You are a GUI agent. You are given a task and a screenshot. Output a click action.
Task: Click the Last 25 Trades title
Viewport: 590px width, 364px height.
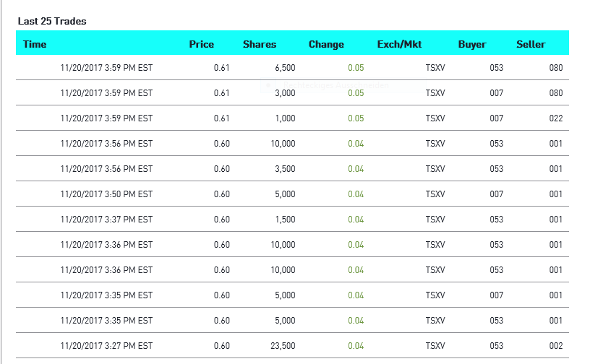pos(52,22)
